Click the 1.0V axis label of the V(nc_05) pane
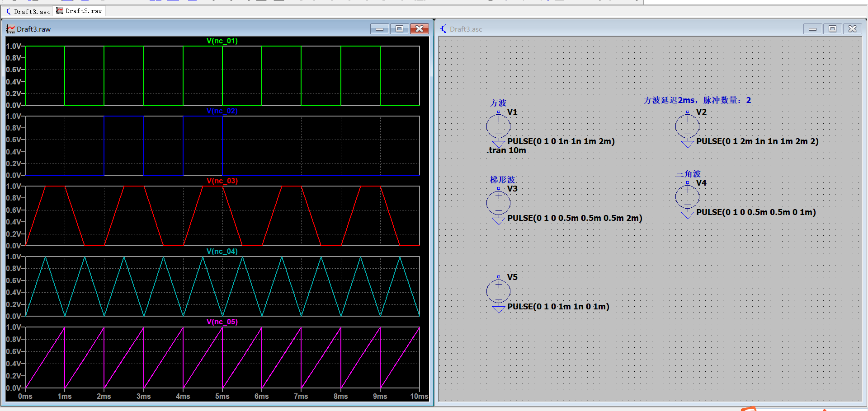 click(x=13, y=327)
